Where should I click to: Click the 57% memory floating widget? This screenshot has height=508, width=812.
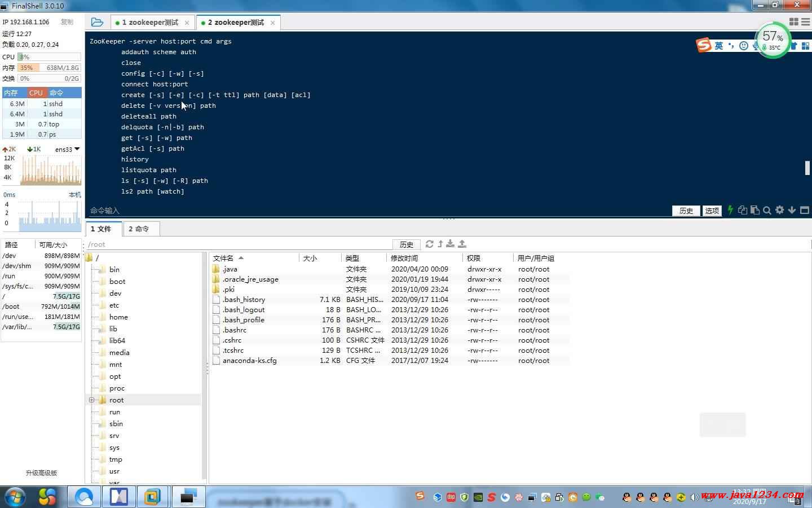(x=773, y=40)
